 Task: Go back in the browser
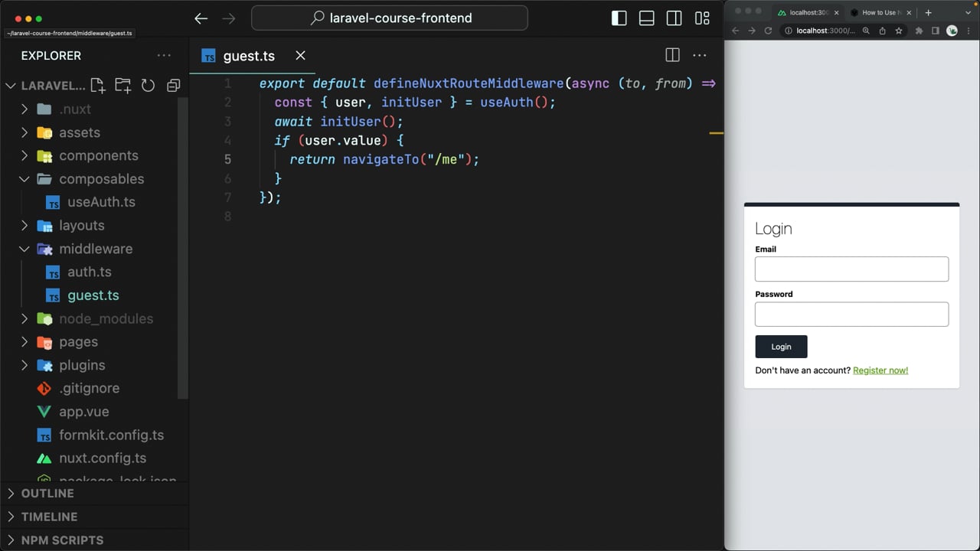click(x=736, y=31)
